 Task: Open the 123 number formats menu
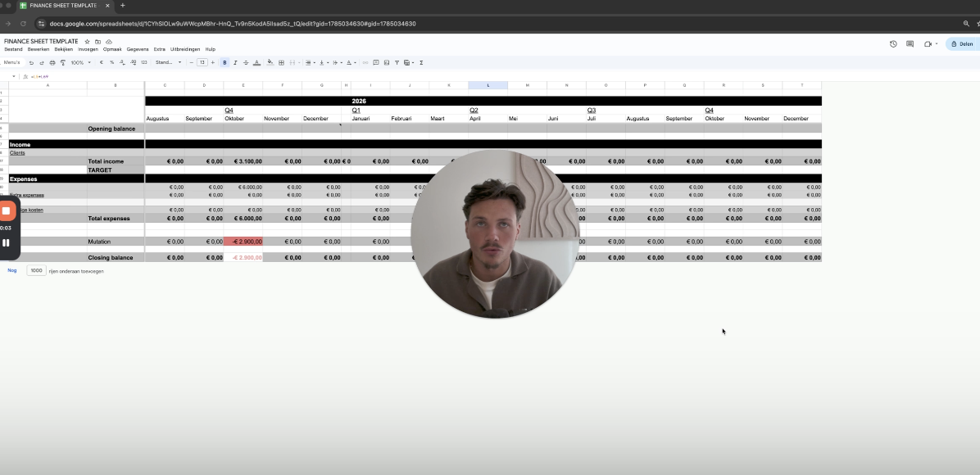[143, 62]
